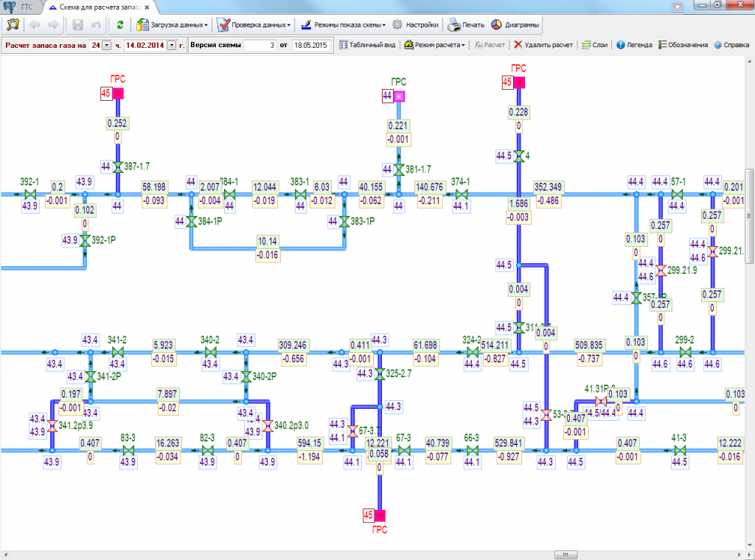The height and width of the screenshot is (560, 755).
Task: Open Обозначения symbols list
Action: (683, 45)
